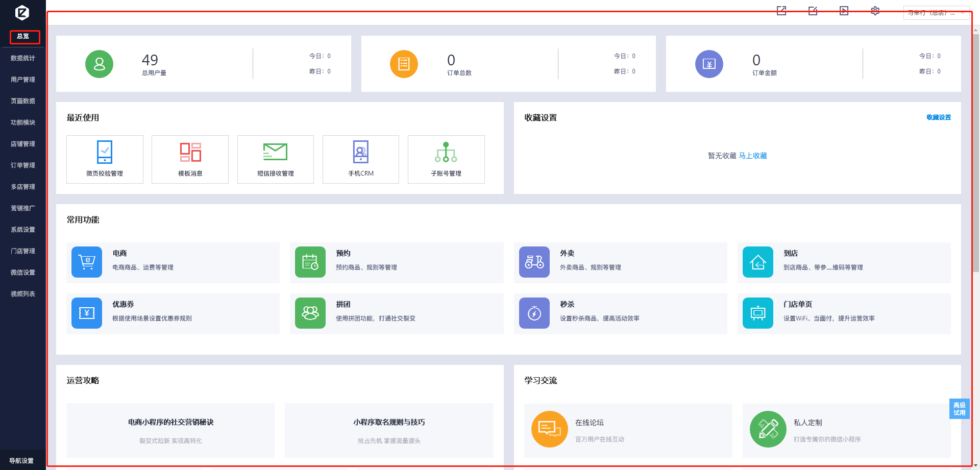The image size is (980, 470).
Task: Click the 马上收藏 link
Action: coord(752,156)
